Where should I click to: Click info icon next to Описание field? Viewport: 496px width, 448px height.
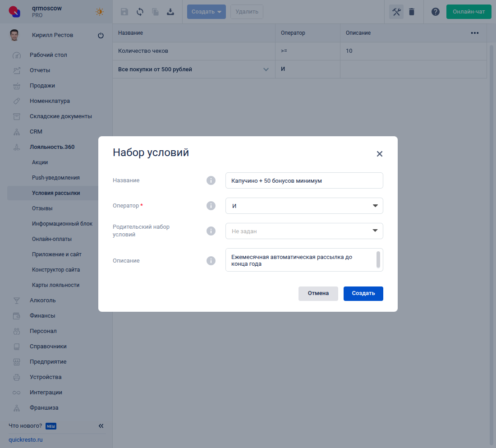211,261
